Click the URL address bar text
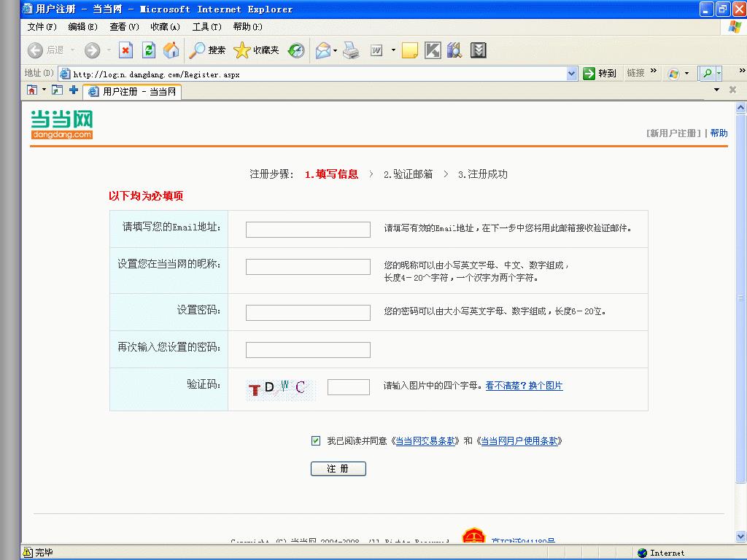Viewport: 747px width, 560px height. point(156,74)
